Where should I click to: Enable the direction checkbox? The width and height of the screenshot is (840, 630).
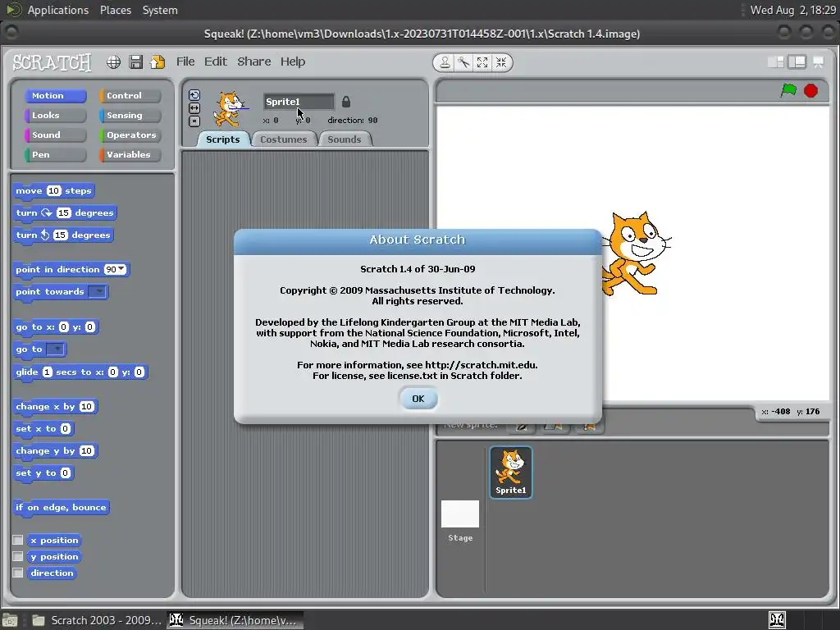[x=18, y=573]
